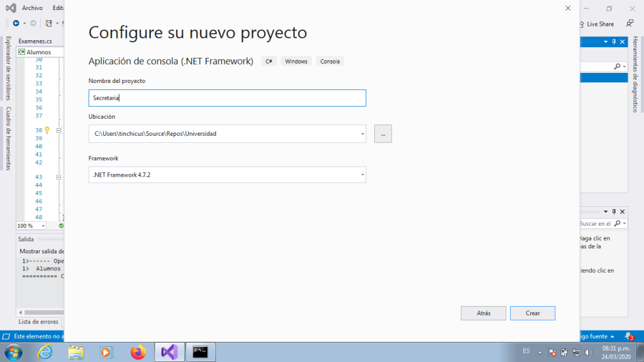
Task: Click the project name field containing Secretaria
Action: pos(226,98)
